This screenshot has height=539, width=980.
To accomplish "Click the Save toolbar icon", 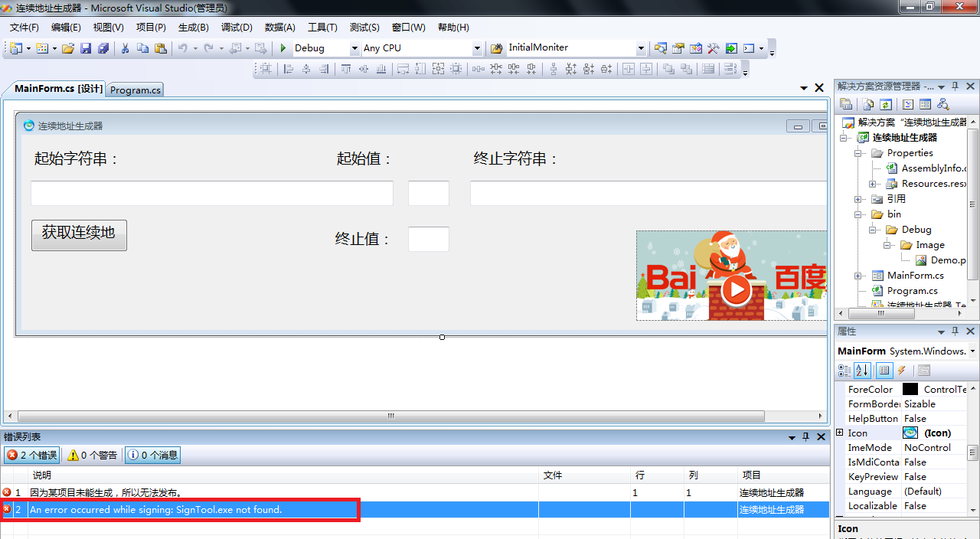I will pos(86,48).
